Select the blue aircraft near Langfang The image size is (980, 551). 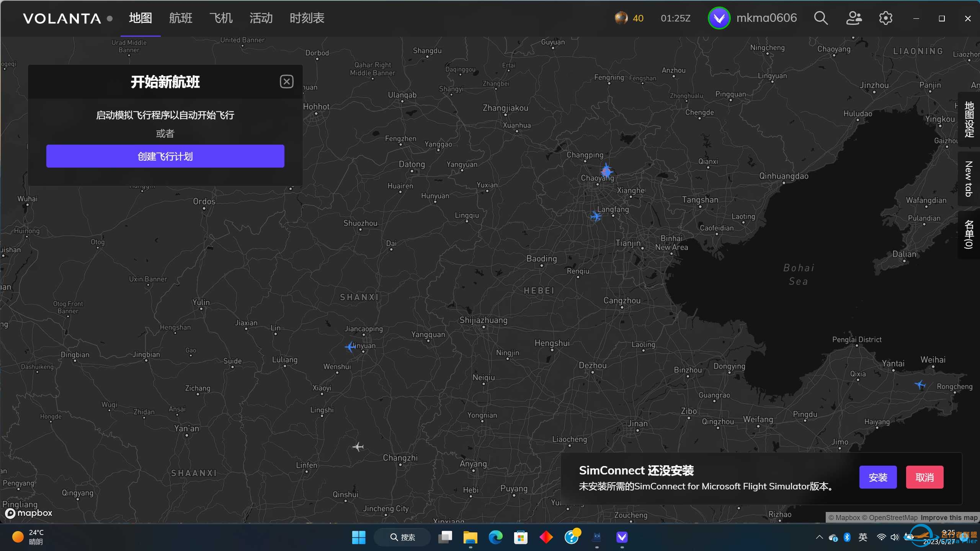pyautogui.click(x=596, y=217)
